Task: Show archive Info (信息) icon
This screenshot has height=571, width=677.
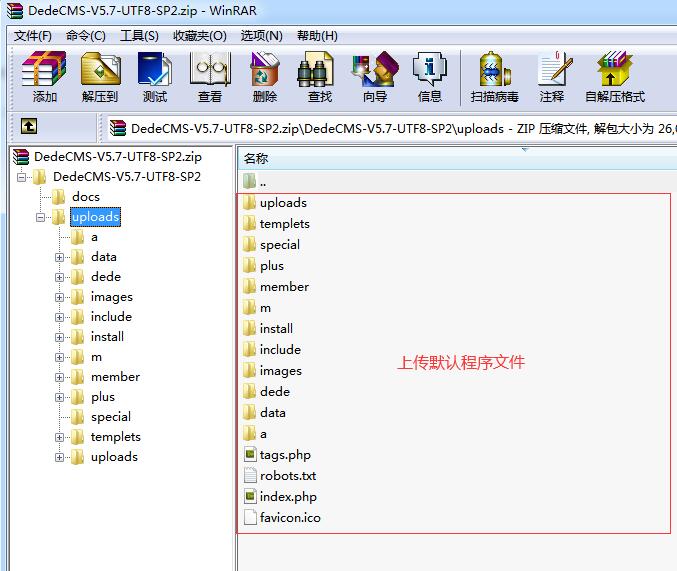Action: coord(430,77)
